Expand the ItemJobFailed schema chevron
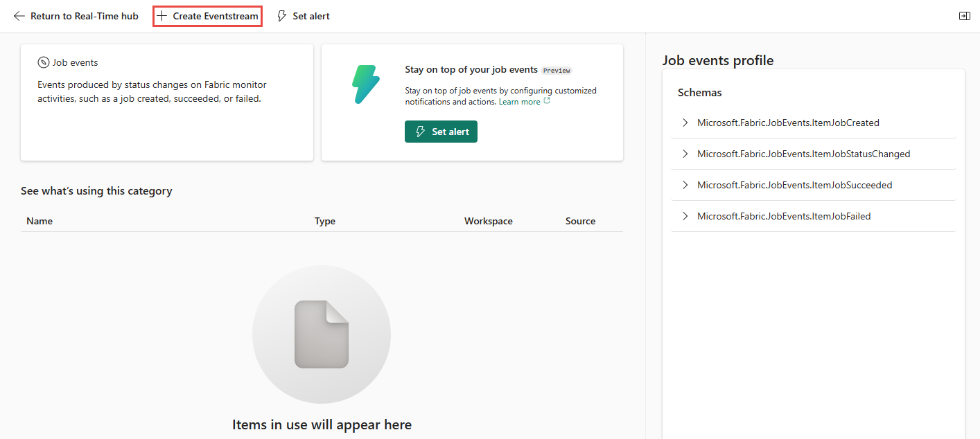 685,216
